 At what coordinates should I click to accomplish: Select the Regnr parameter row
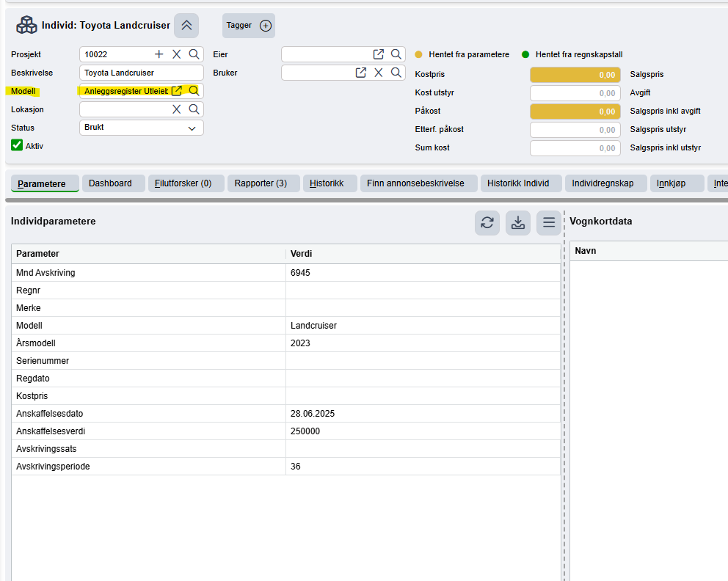(x=286, y=290)
